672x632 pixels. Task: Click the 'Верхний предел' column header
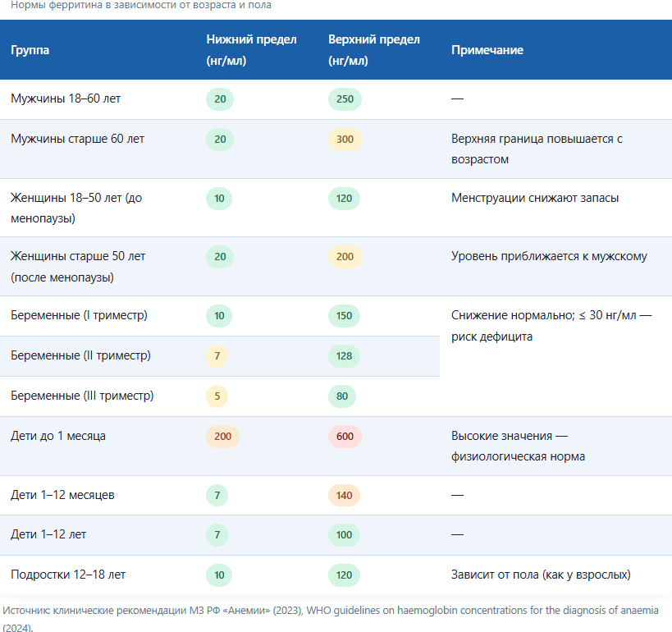tap(373, 50)
